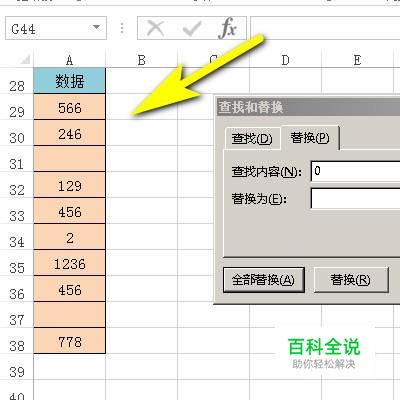This screenshot has width=400, height=400.
Task: Click the 全部替换(A) button
Action: [264, 280]
